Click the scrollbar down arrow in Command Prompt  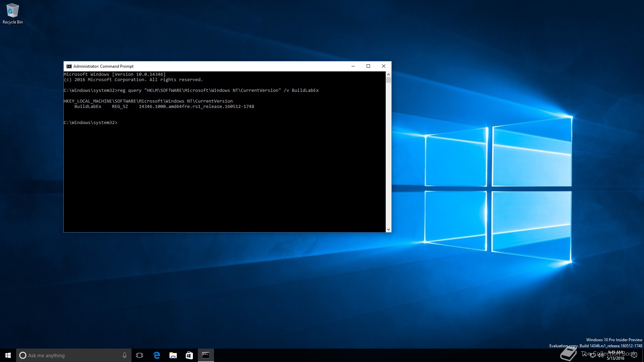point(388,230)
